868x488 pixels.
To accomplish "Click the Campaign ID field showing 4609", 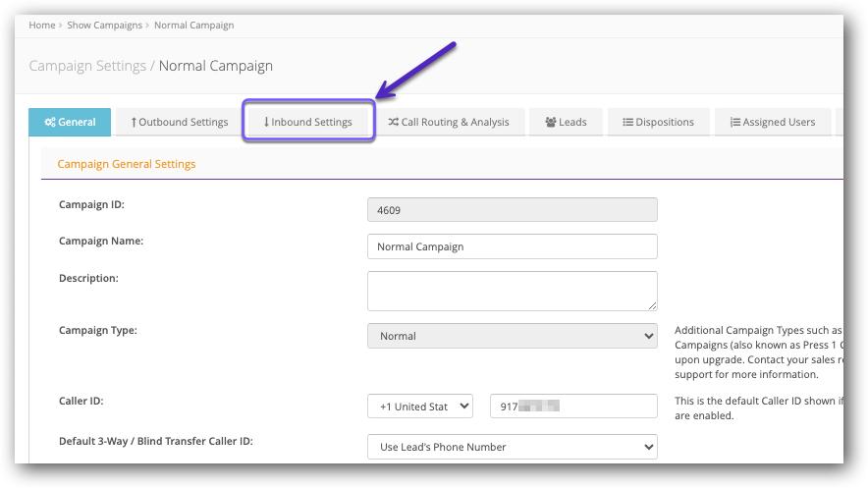I will (512, 210).
